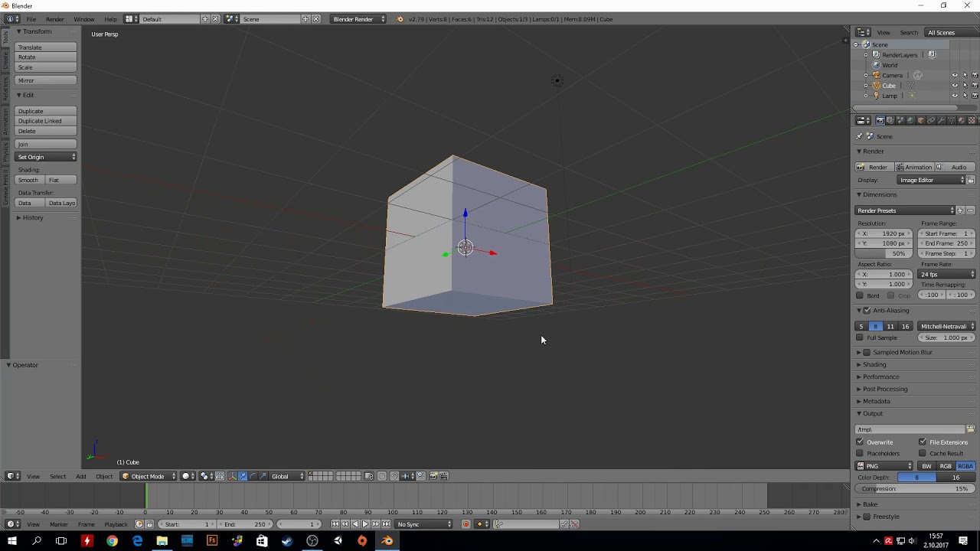
Task: Open the Texture properties tab icon
Action: coord(972,120)
